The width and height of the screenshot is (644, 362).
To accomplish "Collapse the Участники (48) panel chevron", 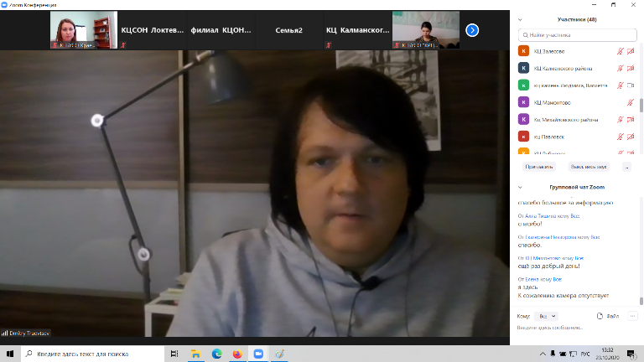I will pyautogui.click(x=520, y=20).
